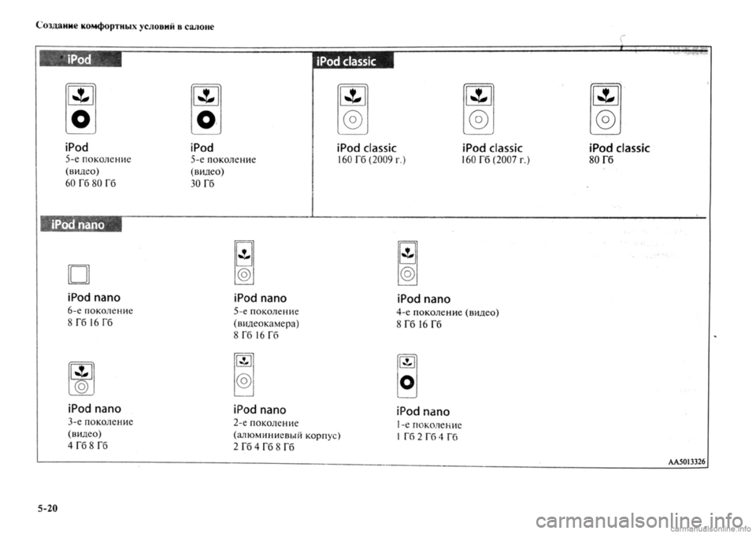
Task: Click the iPod nano 5-е поколение (видеокамера) icon
Action: pos(244,263)
